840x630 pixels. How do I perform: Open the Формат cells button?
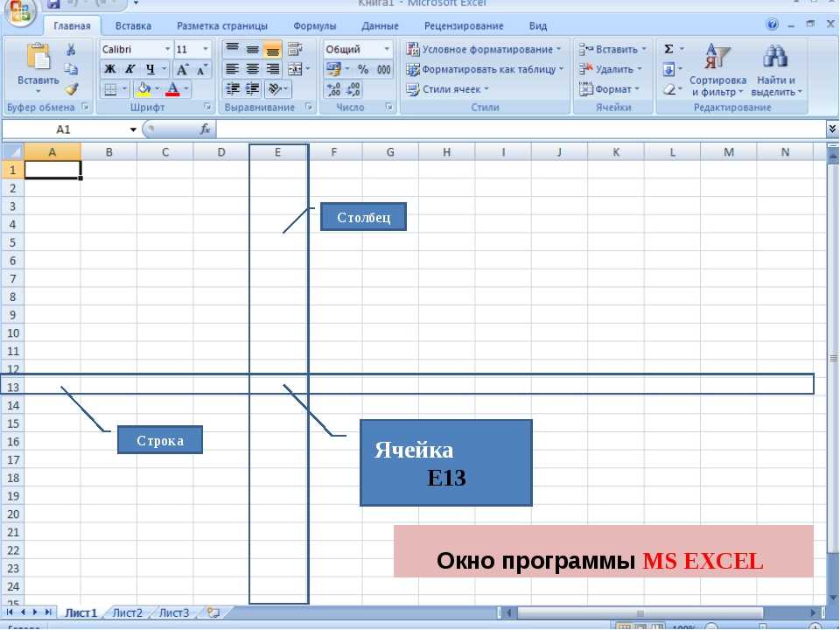609,89
